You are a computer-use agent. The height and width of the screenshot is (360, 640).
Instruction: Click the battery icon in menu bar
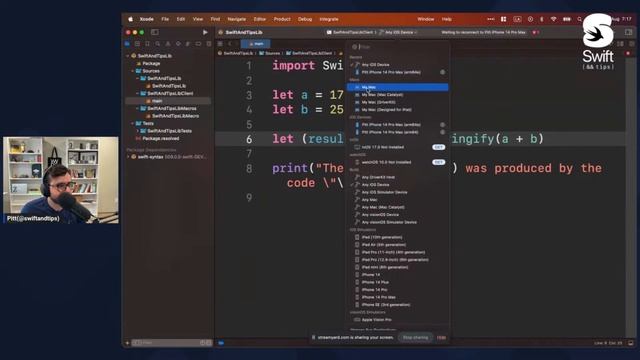[567, 19]
